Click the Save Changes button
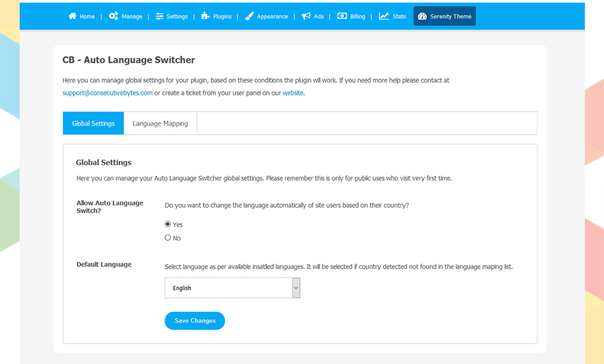604x364 pixels. (195, 321)
